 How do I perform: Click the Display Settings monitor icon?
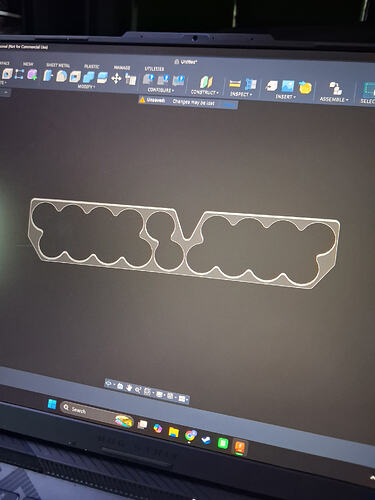[159, 394]
